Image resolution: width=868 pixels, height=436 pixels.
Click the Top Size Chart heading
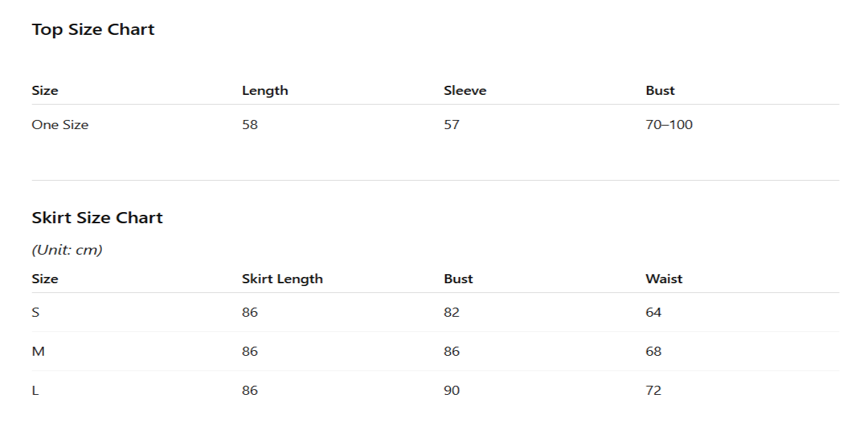click(93, 30)
